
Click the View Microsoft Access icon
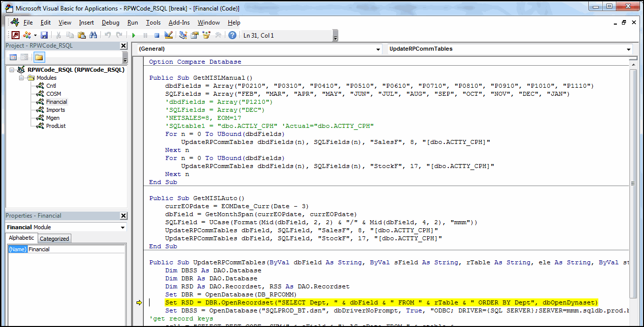(16, 35)
